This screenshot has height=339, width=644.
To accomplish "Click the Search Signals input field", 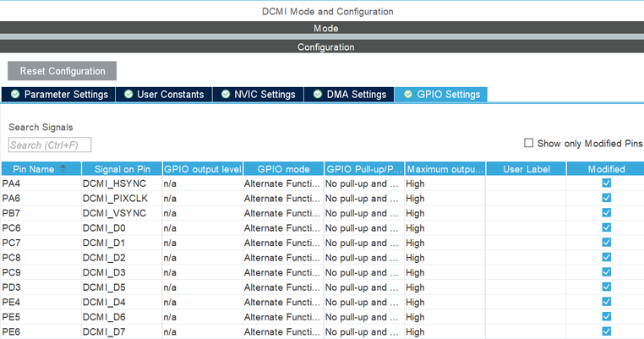I will pos(50,145).
